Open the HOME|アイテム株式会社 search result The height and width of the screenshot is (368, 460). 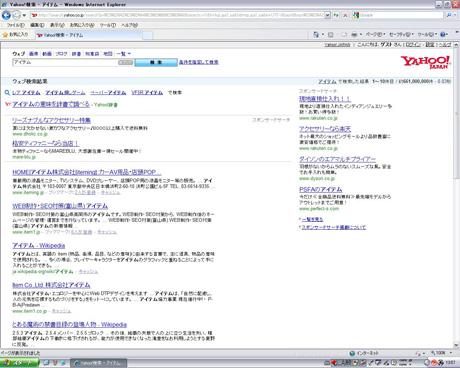coord(87,172)
